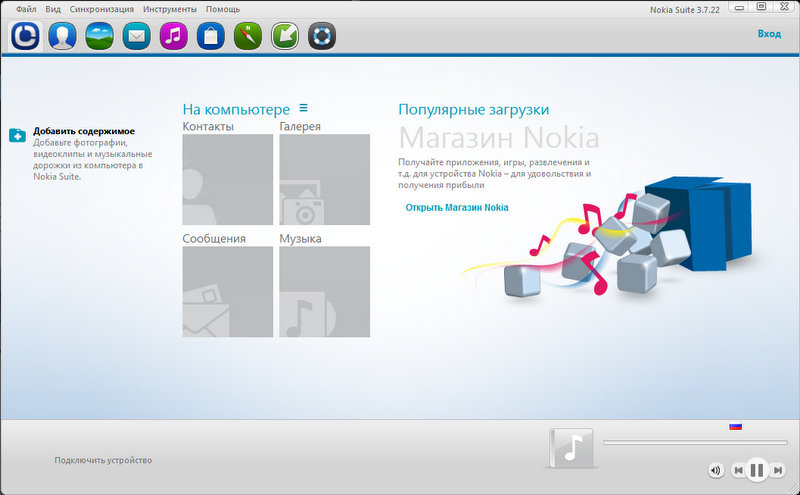
Task: Open the Галерея tile
Action: 324,179
